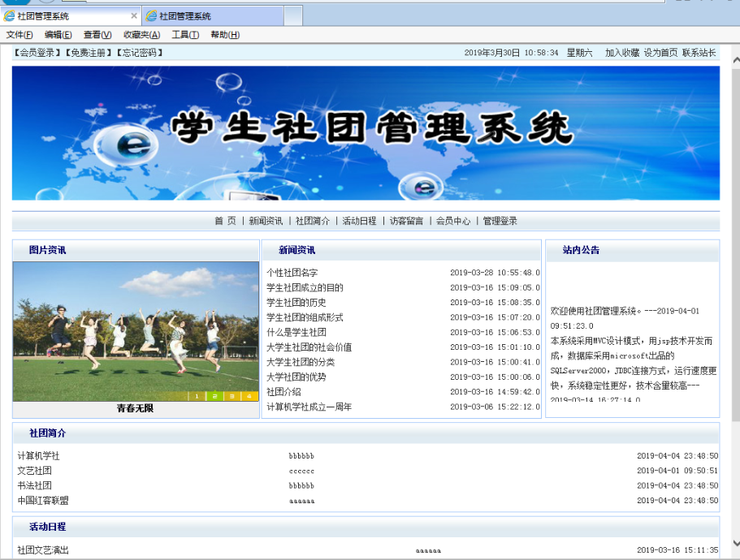Open news item 大学生社团的社会价值
This screenshot has height=560, width=740.
pos(309,347)
